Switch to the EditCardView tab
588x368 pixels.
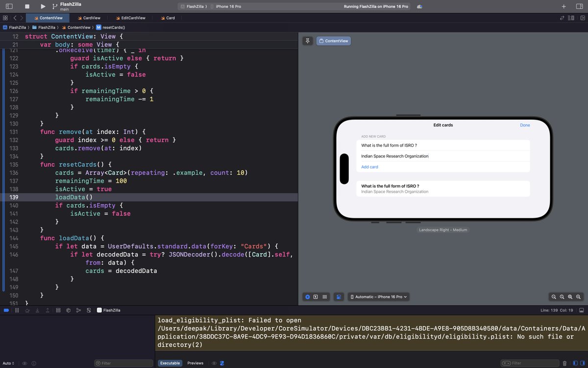pos(130,18)
